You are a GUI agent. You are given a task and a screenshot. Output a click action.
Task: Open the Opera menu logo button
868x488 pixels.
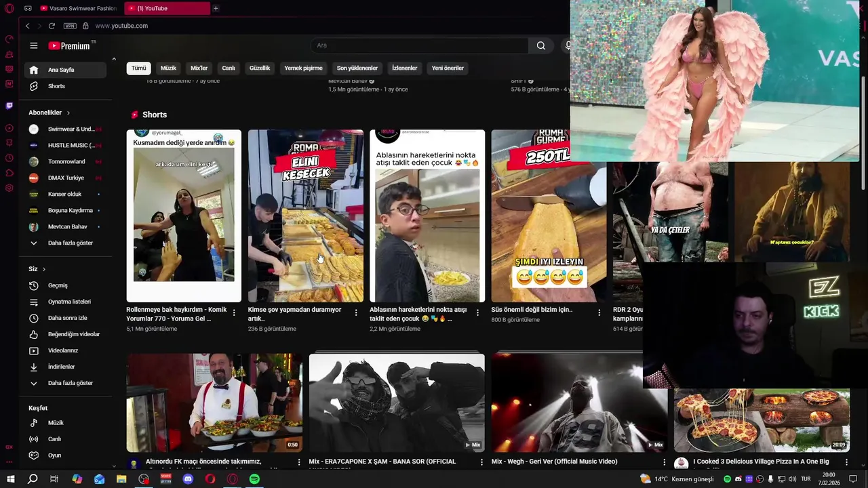[x=9, y=8]
